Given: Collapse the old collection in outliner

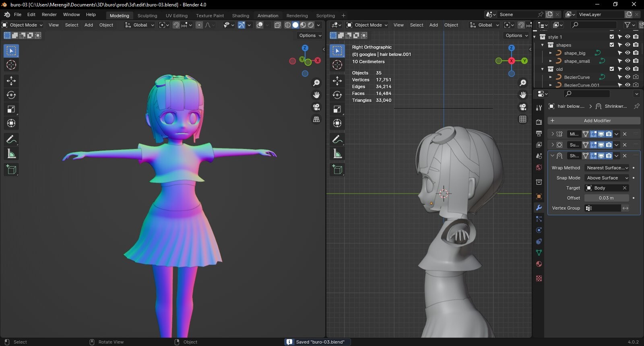Looking at the screenshot, I should point(543,69).
